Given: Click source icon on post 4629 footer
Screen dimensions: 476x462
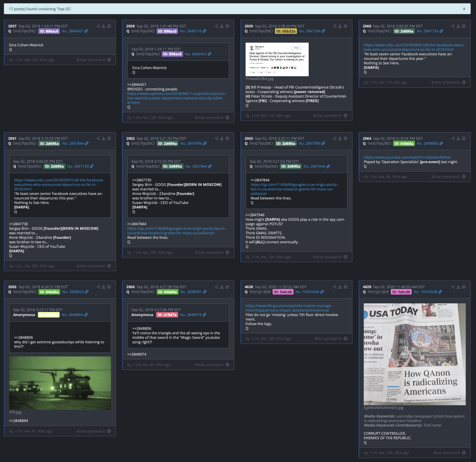Looking at the screenshot, I should (x=464, y=453).
